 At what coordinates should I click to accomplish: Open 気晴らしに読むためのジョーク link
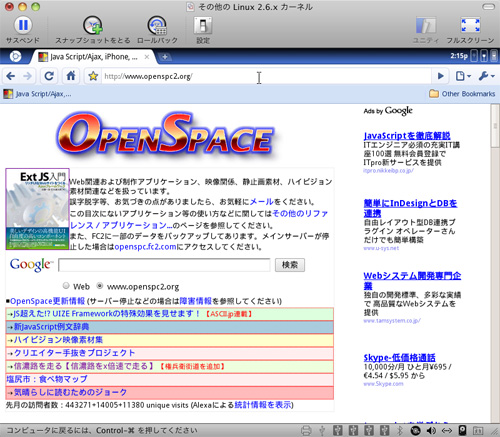(x=70, y=392)
